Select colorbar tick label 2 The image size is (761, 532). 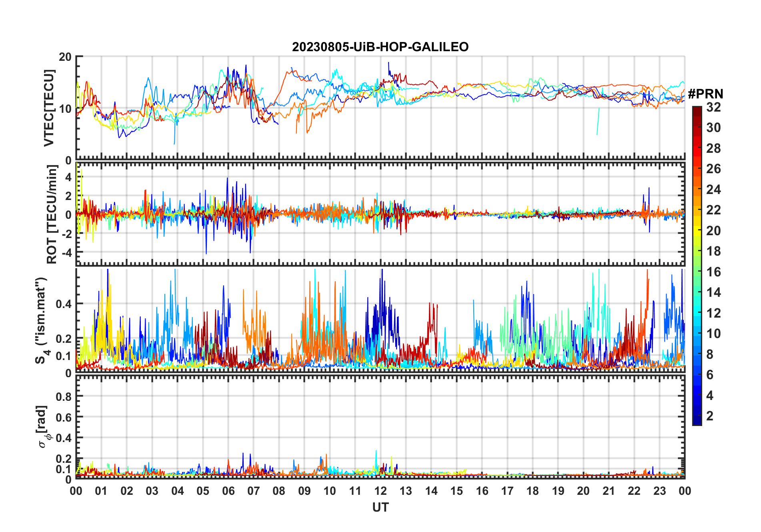coord(710,416)
